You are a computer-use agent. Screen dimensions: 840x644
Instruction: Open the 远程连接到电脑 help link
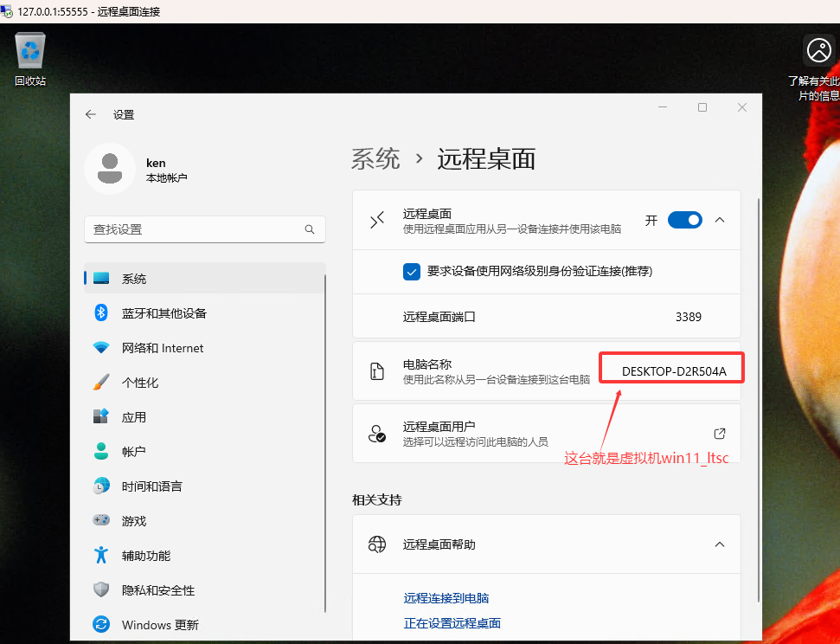[x=446, y=598]
